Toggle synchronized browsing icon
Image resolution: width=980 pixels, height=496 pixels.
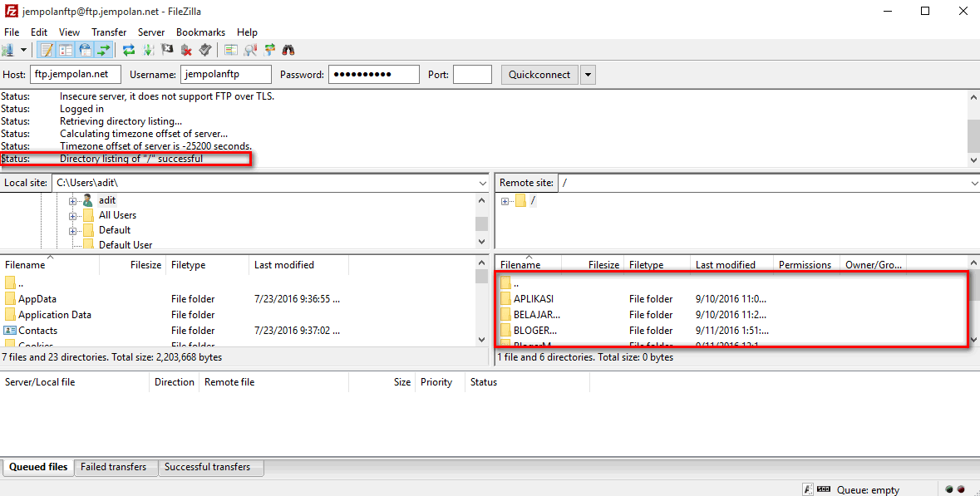[269, 50]
